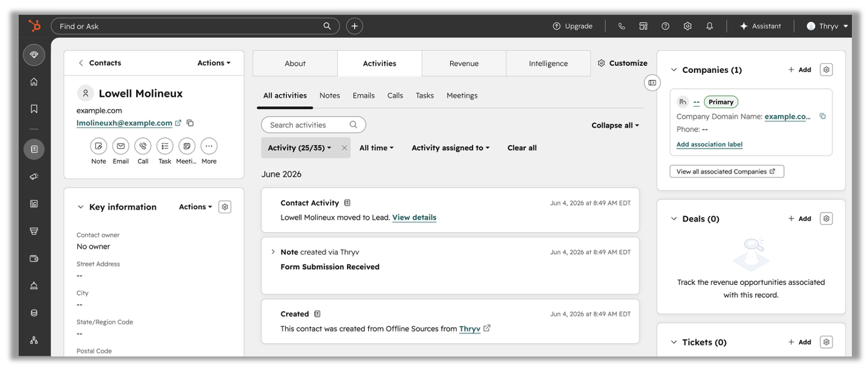Click the plus create button in top bar
This screenshot has height=370, width=868.
tap(354, 26)
